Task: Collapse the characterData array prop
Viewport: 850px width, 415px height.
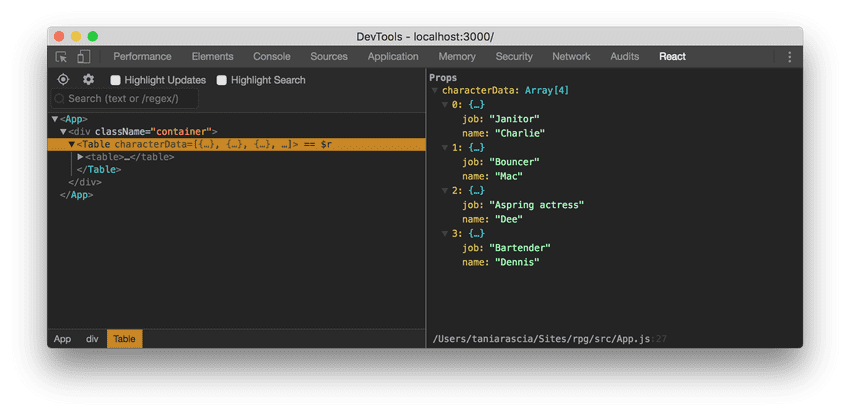Action: (x=434, y=91)
